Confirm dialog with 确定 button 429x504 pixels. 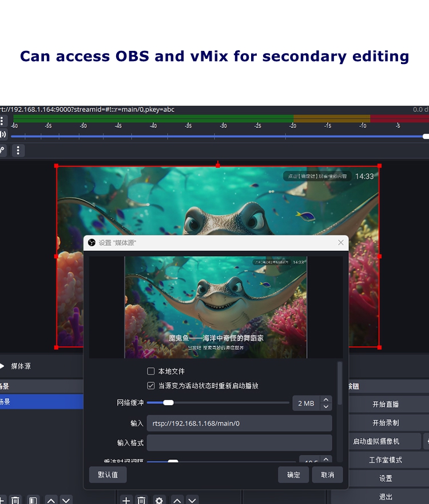pyautogui.click(x=293, y=474)
